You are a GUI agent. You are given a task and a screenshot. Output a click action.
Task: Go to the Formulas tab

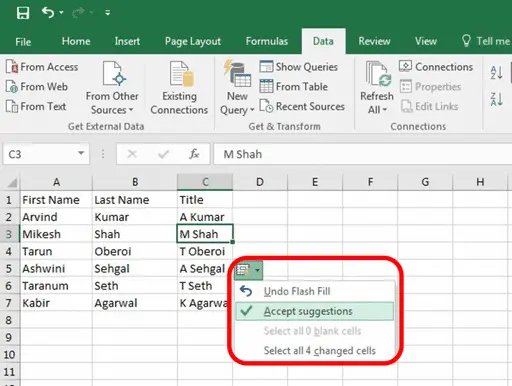pos(267,41)
